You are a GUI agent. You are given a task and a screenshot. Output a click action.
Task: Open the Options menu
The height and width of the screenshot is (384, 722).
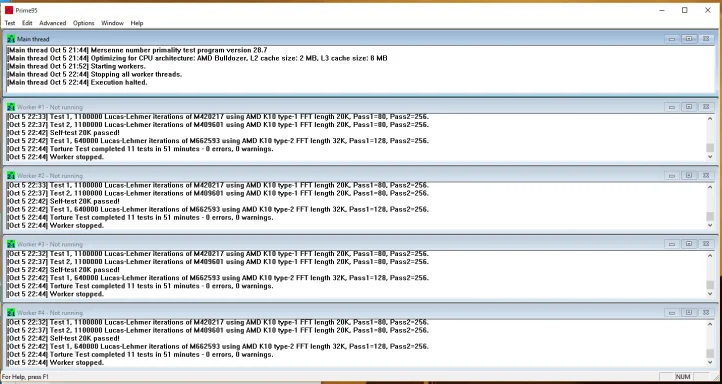pos(83,23)
